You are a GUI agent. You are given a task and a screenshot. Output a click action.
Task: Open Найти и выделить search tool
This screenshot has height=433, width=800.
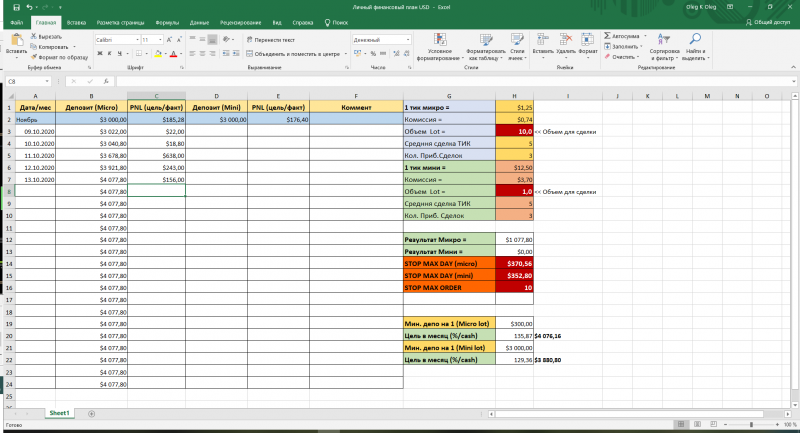pos(695,47)
